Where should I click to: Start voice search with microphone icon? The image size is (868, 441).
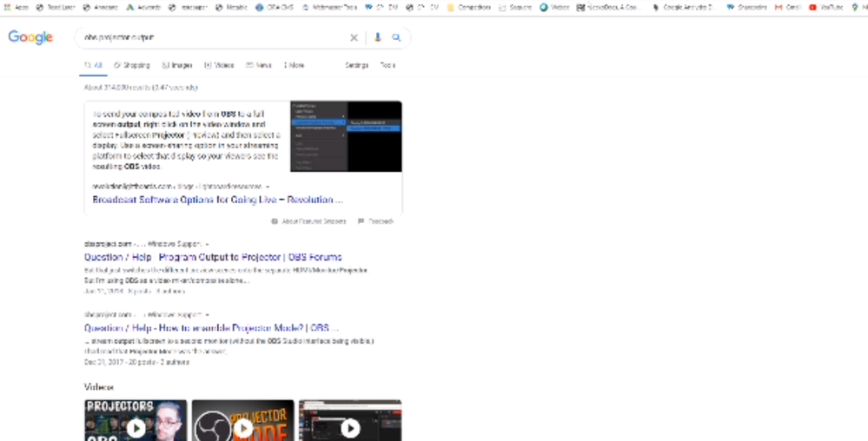[378, 37]
